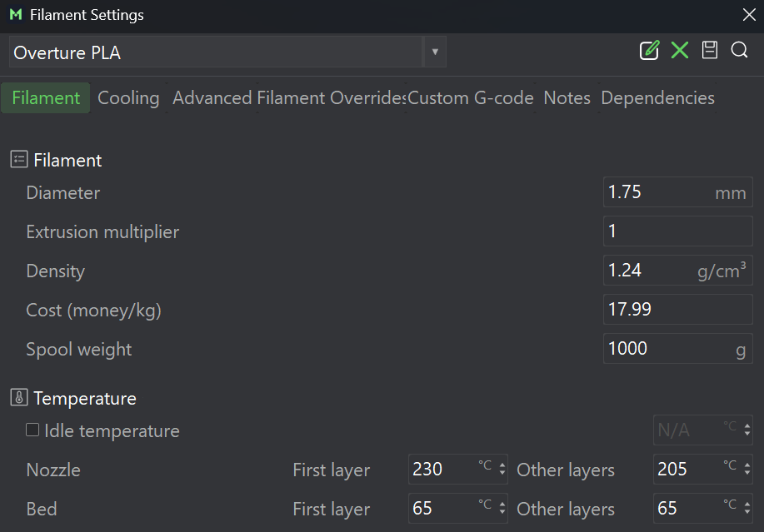The height and width of the screenshot is (532, 764).
Task: Click the app logo in title bar
Action: 16,15
